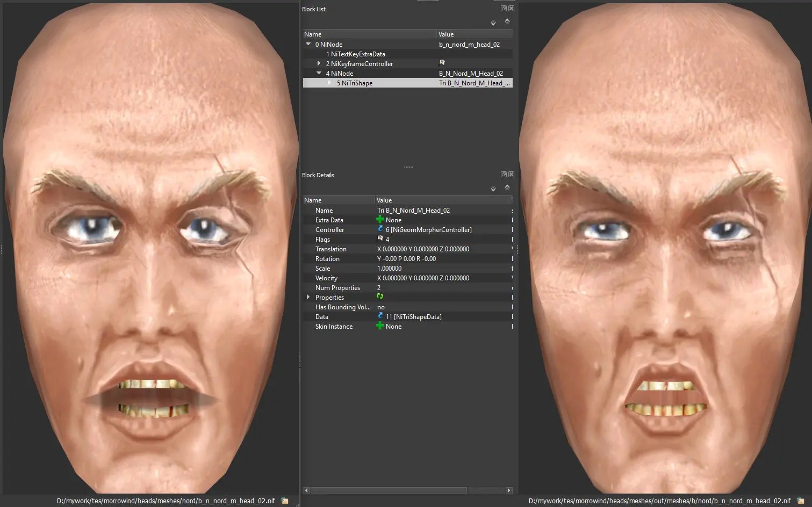The width and height of the screenshot is (812, 507).
Task: Click blue link arrow in Controller row
Action: (380, 229)
